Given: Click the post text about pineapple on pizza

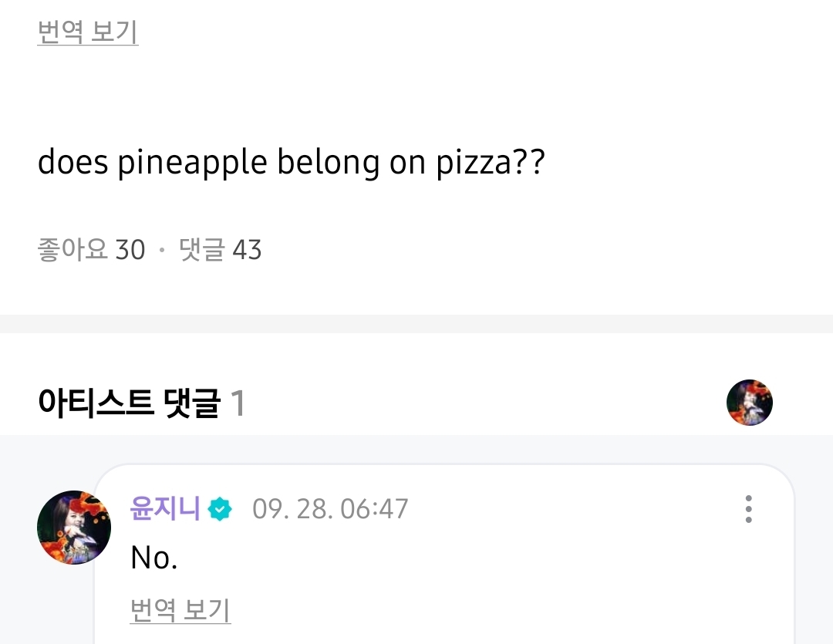Looking at the screenshot, I should click(291, 163).
